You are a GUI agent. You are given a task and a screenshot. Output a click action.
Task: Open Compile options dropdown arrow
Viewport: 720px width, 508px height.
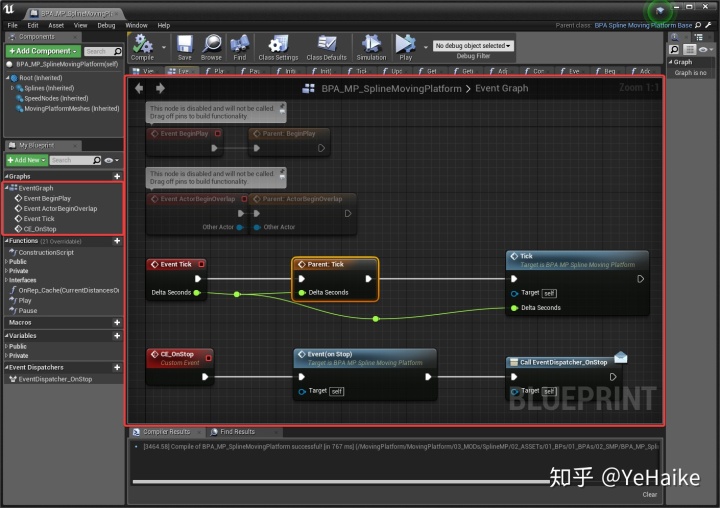click(164, 47)
